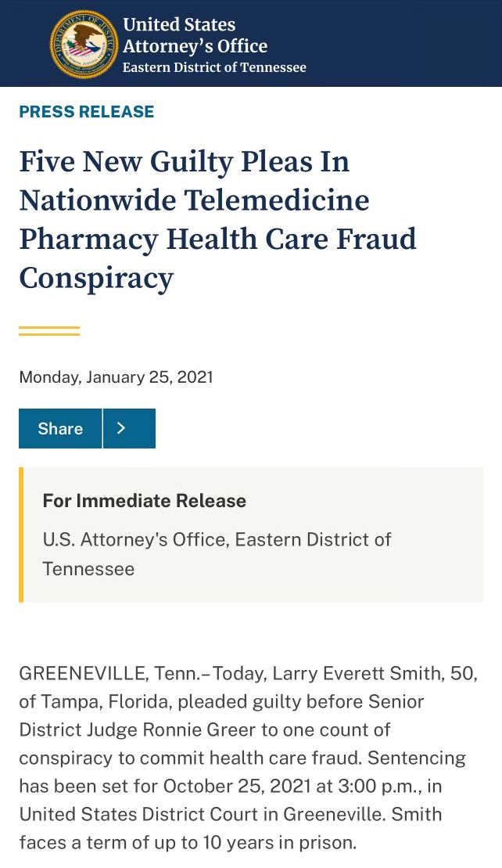The image size is (502, 868).
Task: Click the yellow double-line divider under headline
Action: tap(49, 331)
